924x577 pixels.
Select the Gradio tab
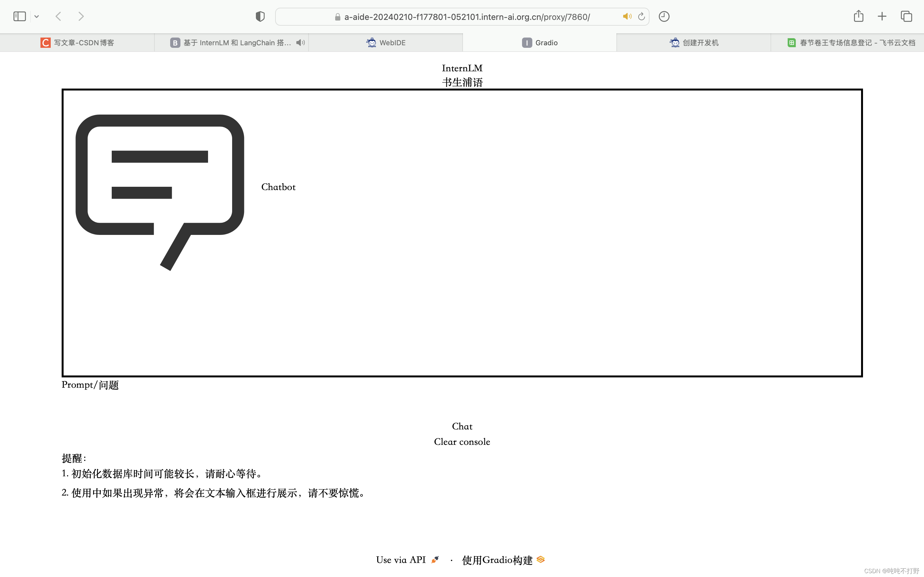(x=540, y=43)
